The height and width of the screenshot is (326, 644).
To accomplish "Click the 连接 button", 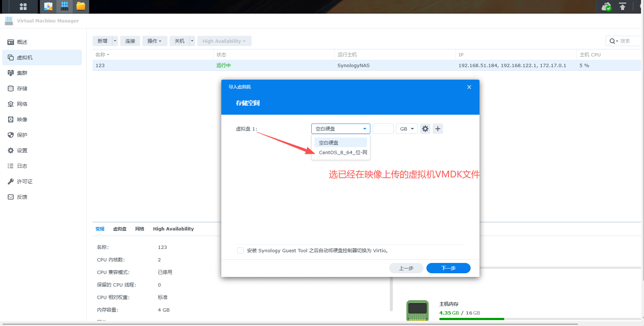I will pos(130,41).
